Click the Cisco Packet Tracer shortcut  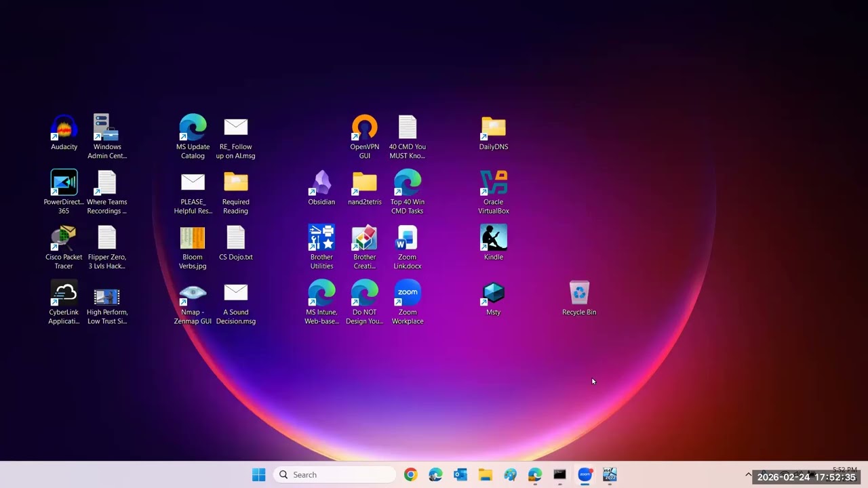click(x=64, y=247)
